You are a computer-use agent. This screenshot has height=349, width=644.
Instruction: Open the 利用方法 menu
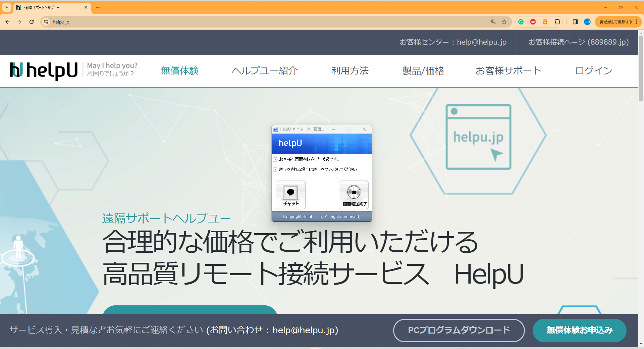(350, 70)
